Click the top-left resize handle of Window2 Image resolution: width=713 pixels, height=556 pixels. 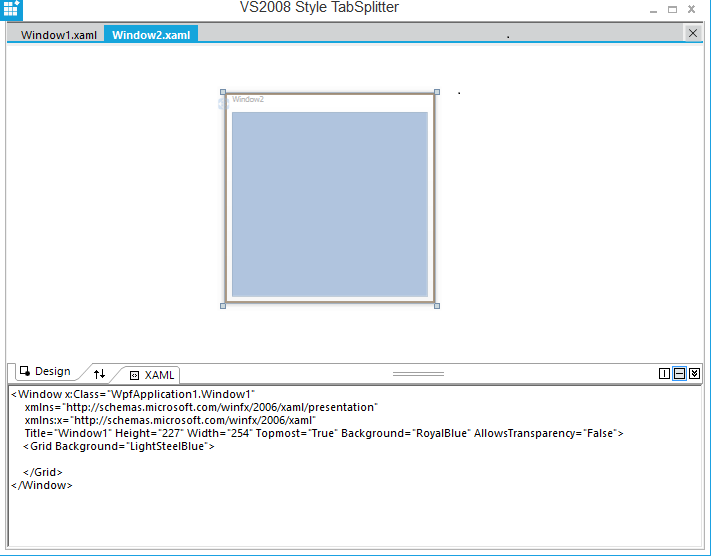point(223,92)
